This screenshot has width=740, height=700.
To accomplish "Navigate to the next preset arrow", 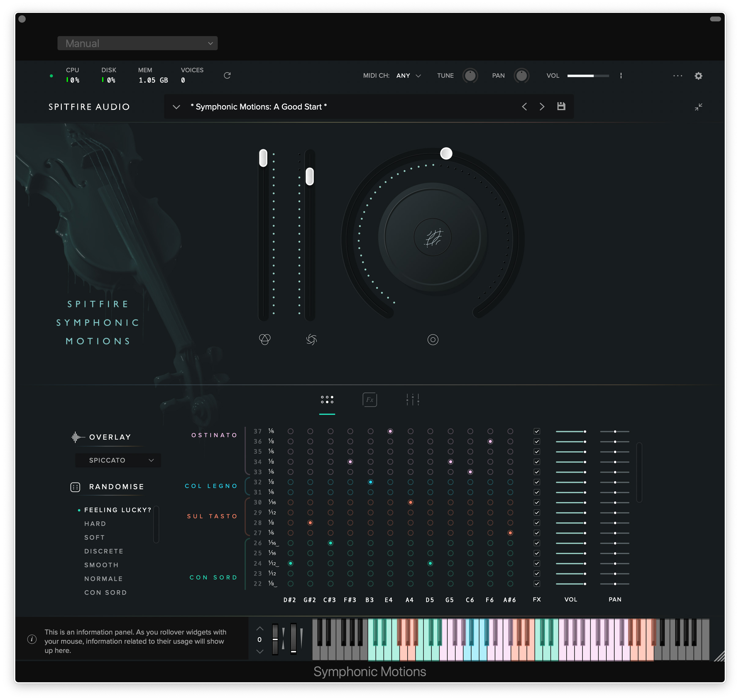I will [542, 106].
